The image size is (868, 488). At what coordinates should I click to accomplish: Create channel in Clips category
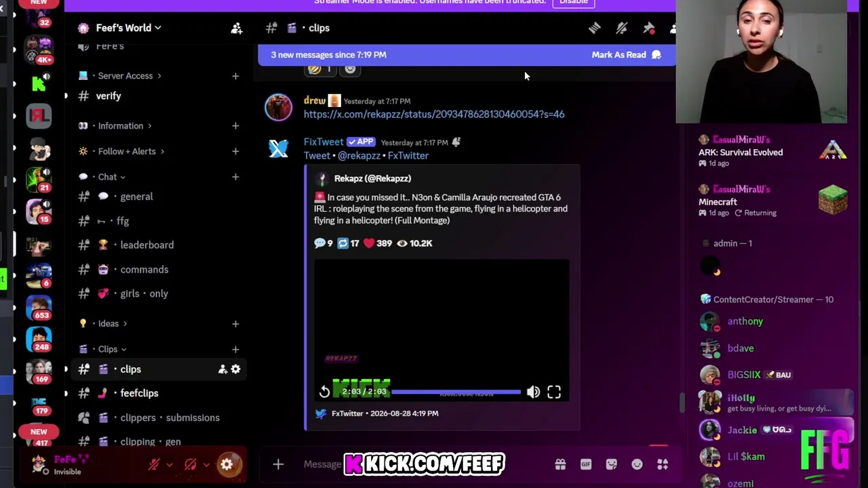coord(235,349)
